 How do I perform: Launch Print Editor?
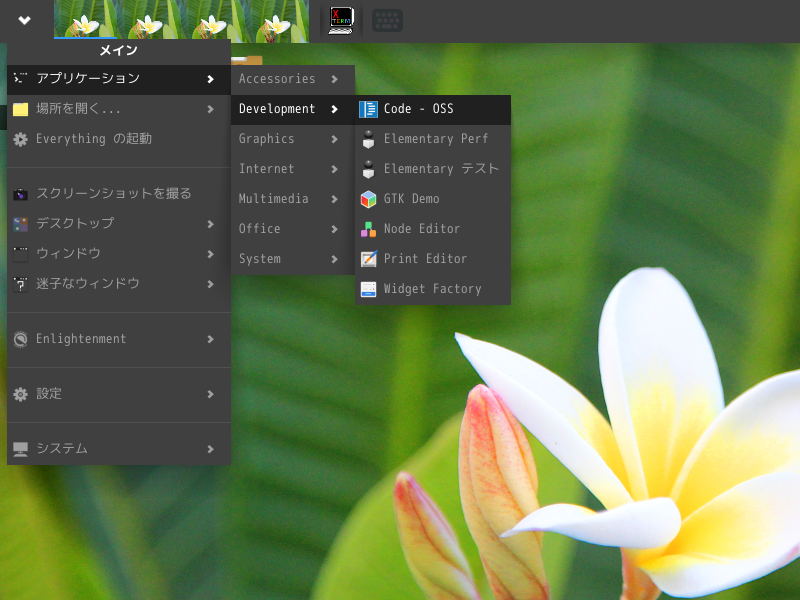pos(433,259)
